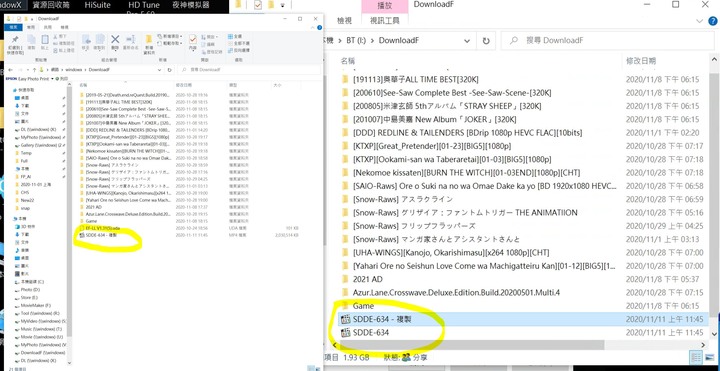Sort by 類型 column header in left window
720x371 pixels.
233,85
